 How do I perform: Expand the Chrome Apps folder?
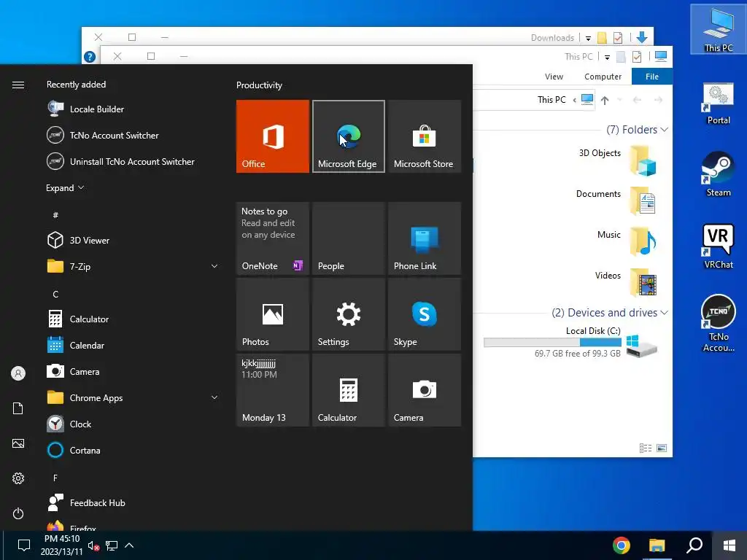(x=214, y=397)
